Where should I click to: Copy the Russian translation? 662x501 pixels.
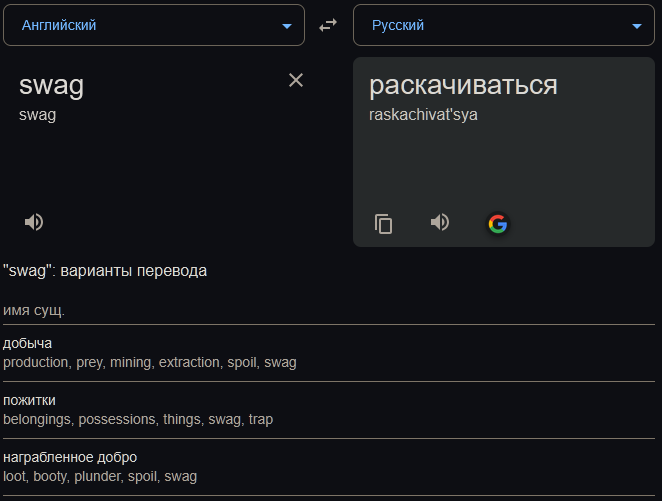tap(383, 224)
